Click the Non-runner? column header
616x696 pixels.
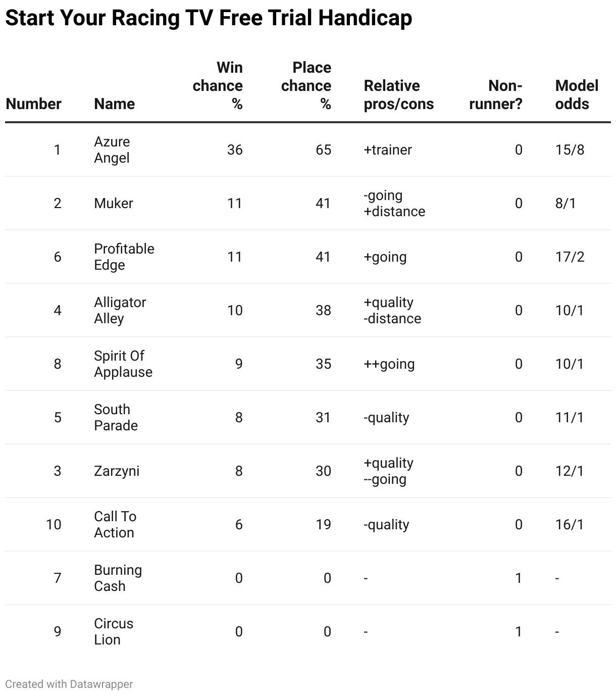click(x=496, y=94)
